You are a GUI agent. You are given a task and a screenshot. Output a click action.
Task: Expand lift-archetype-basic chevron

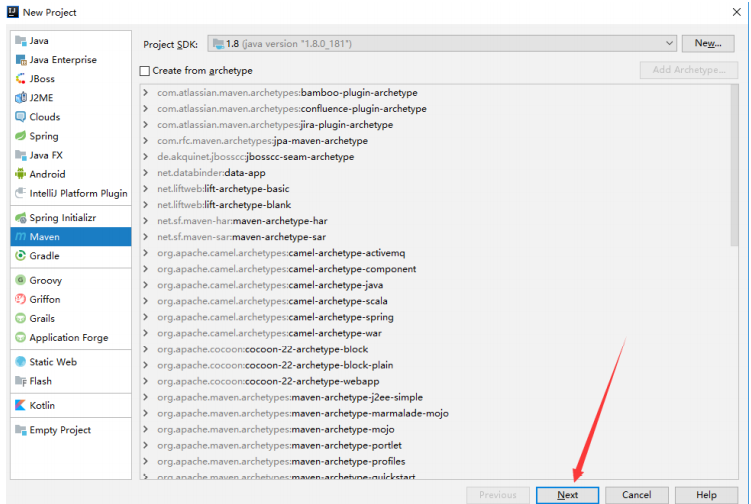[146, 189]
